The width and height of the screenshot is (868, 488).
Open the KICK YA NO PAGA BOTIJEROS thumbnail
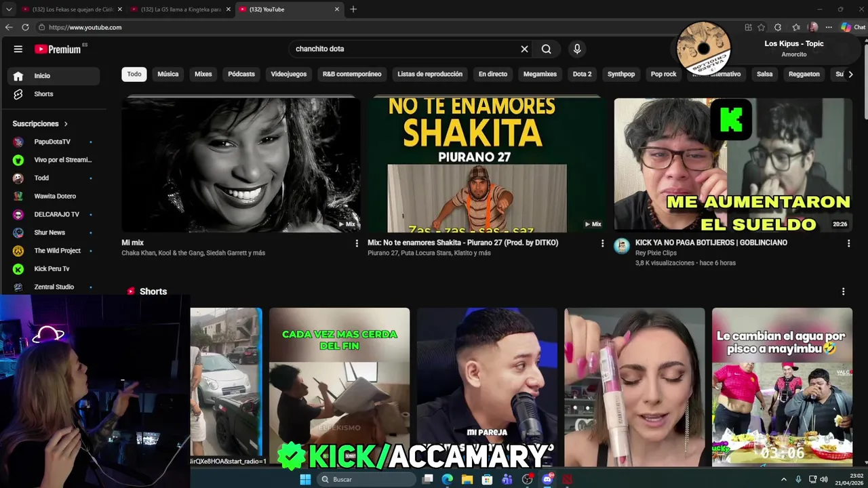[x=733, y=165]
